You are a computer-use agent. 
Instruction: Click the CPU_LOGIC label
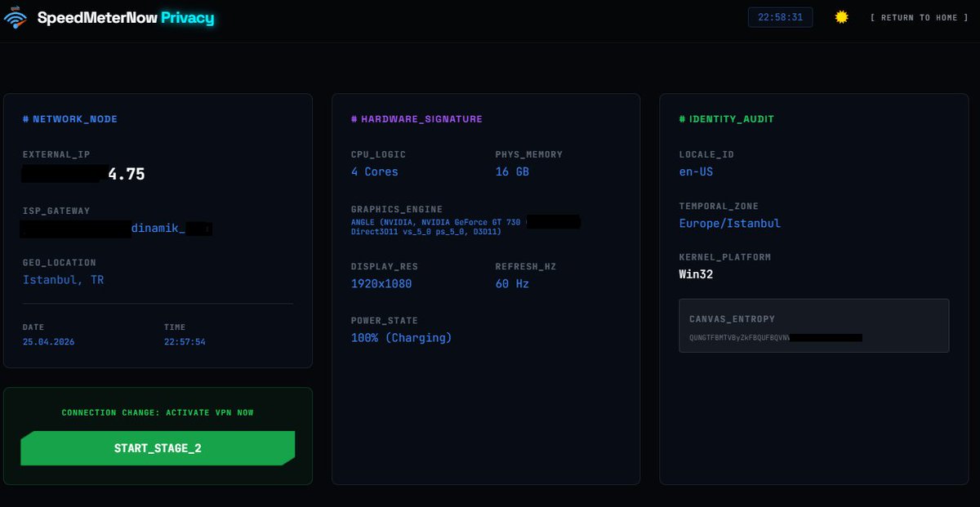pyautogui.click(x=378, y=154)
